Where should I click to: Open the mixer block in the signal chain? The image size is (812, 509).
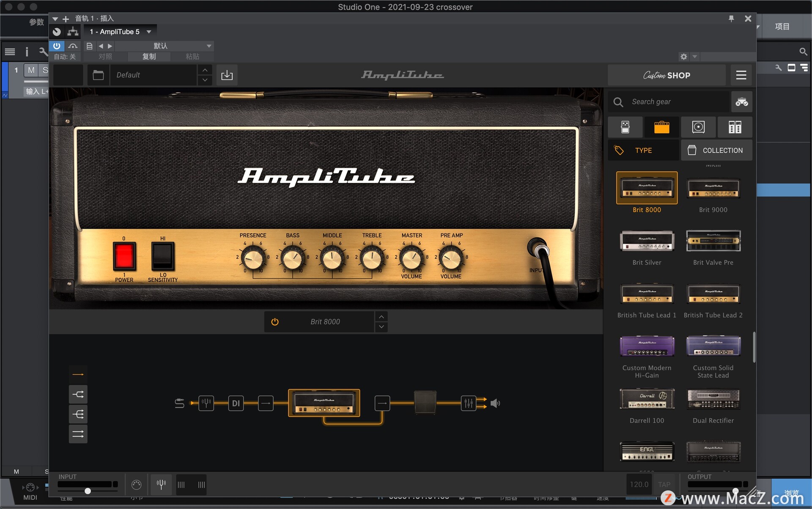[x=468, y=403]
